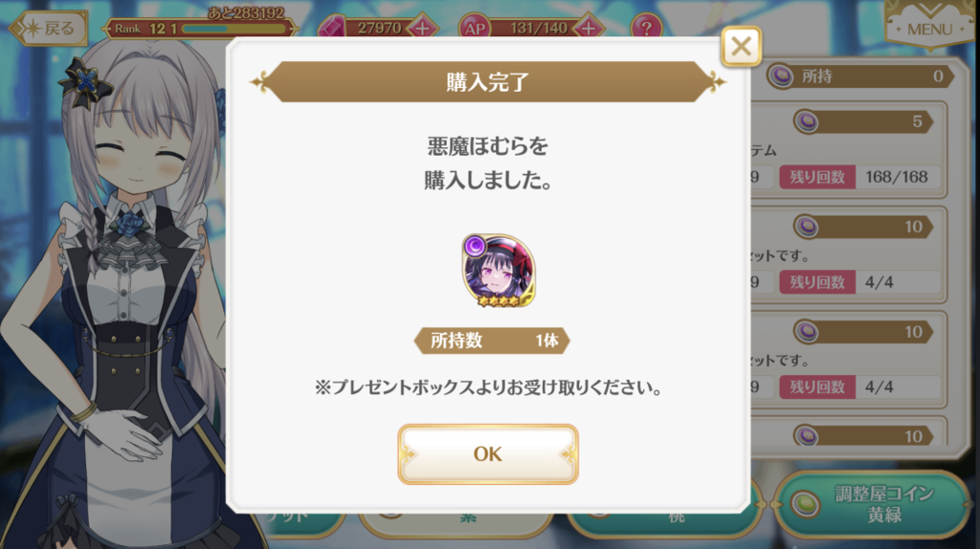Tap the 残り回数 168/168 counter
The height and width of the screenshot is (549, 980).
tap(860, 177)
